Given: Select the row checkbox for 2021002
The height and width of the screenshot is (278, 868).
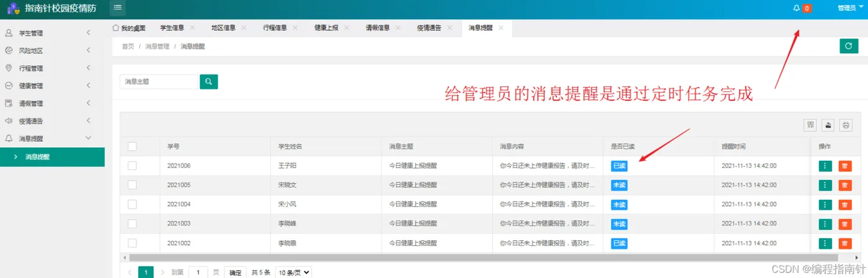Looking at the screenshot, I should click(132, 243).
